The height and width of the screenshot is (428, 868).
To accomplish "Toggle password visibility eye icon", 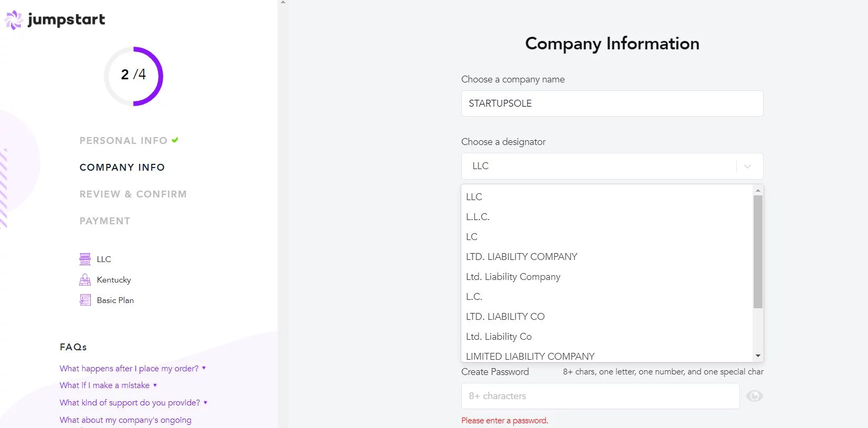I will pyautogui.click(x=754, y=396).
